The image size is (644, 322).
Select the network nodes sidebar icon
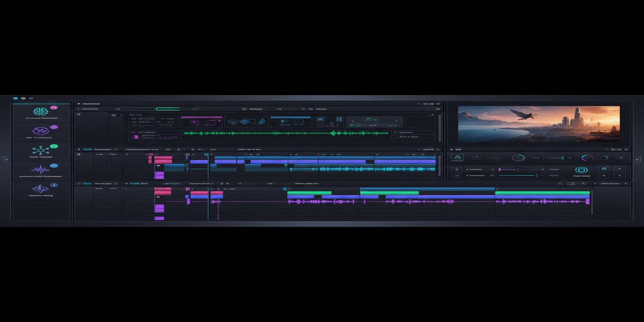tap(41, 151)
